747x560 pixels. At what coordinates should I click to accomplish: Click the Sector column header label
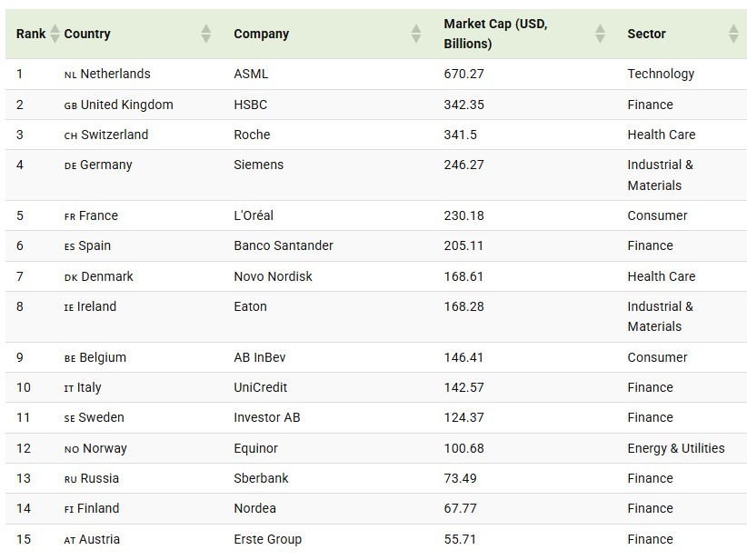pyautogui.click(x=646, y=34)
